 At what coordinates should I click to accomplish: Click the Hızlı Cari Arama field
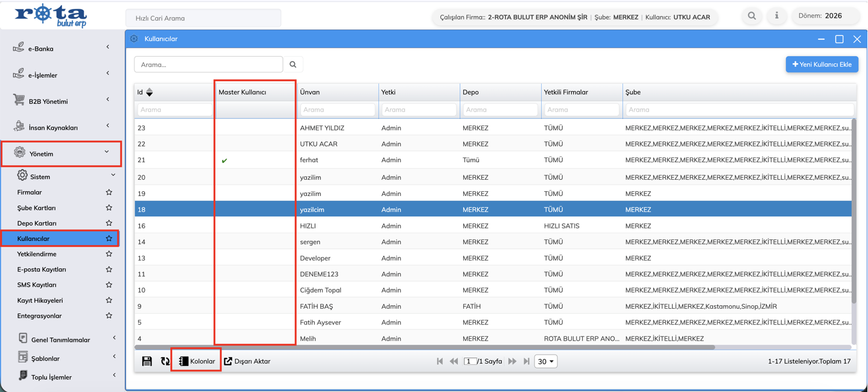pyautogui.click(x=203, y=18)
